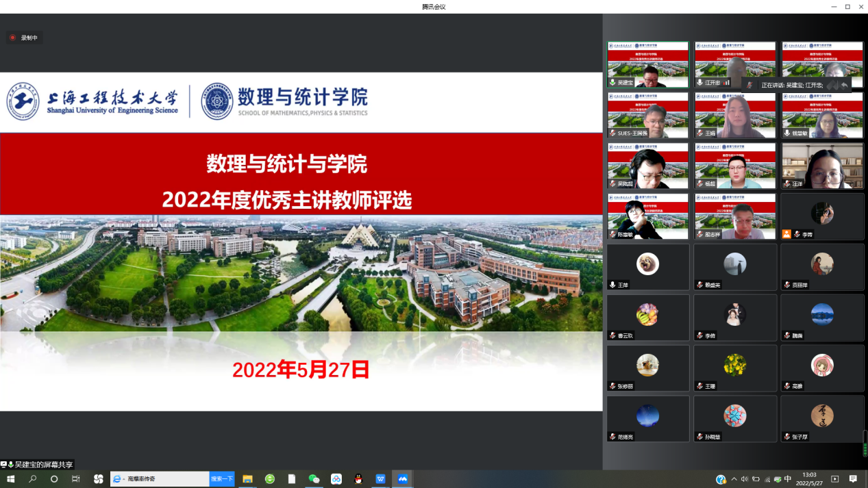Launch WPS Office from the taskbar
868x488 pixels.
pyautogui.click(x=380, y=479)
